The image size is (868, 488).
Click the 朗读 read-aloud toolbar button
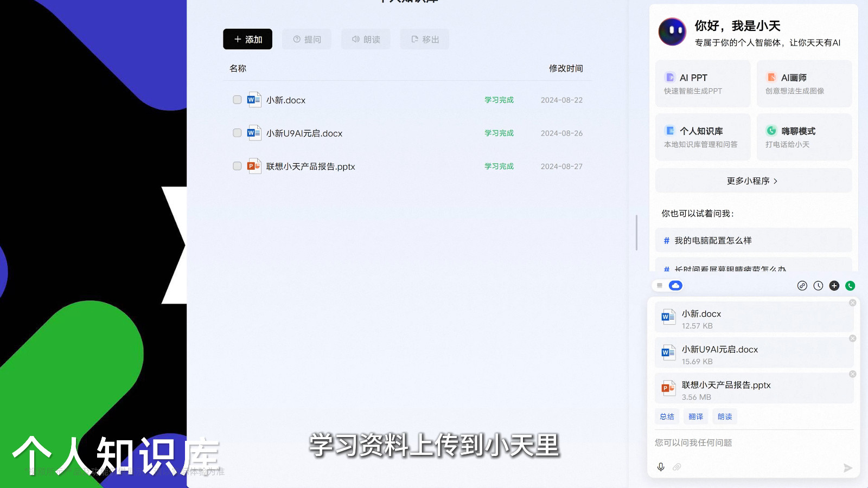tap(366, 39)
